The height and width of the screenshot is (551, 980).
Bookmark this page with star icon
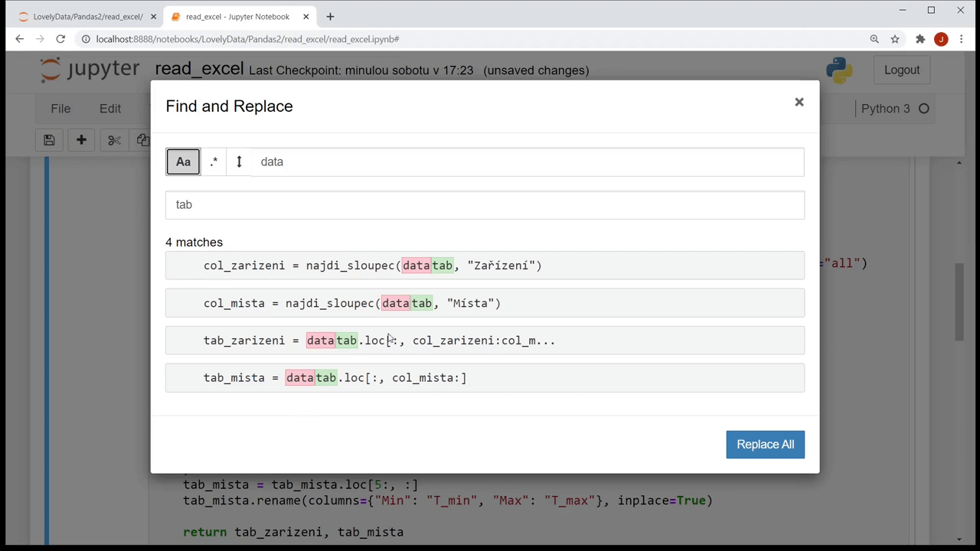895,39
